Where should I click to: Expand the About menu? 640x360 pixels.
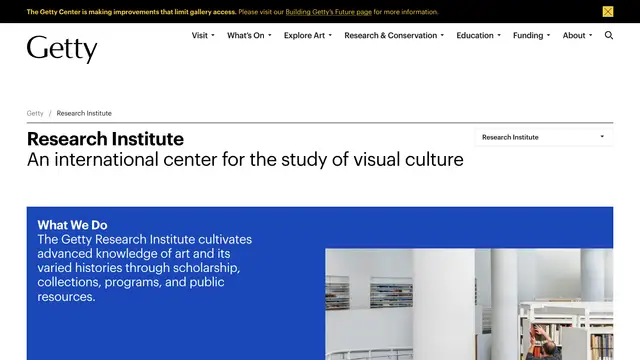(577, 36)
